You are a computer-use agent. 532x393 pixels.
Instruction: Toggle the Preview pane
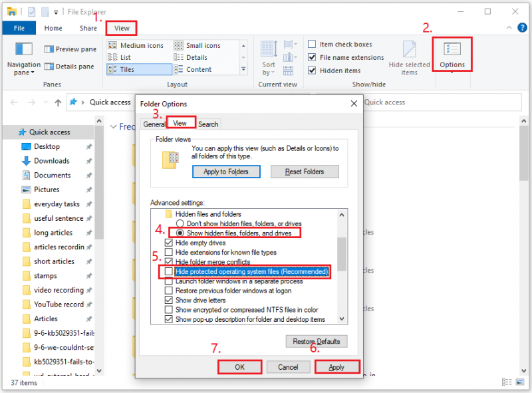click(70, 49)
